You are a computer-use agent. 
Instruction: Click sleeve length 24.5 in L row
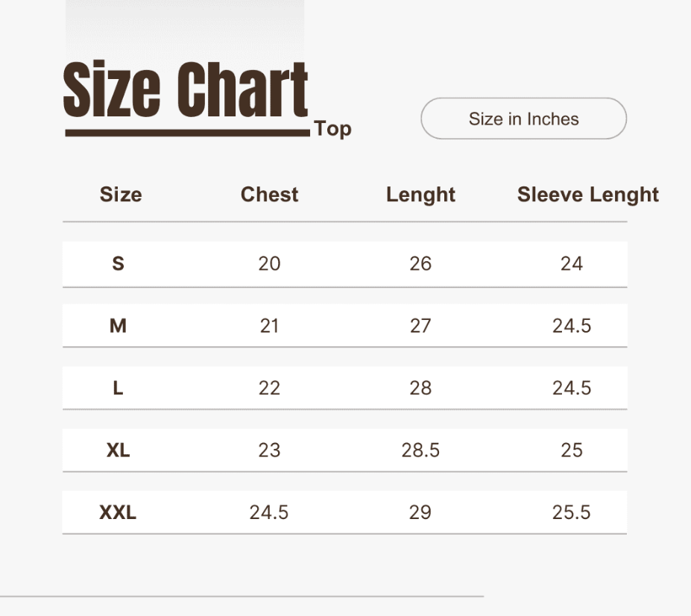point(572,388)
